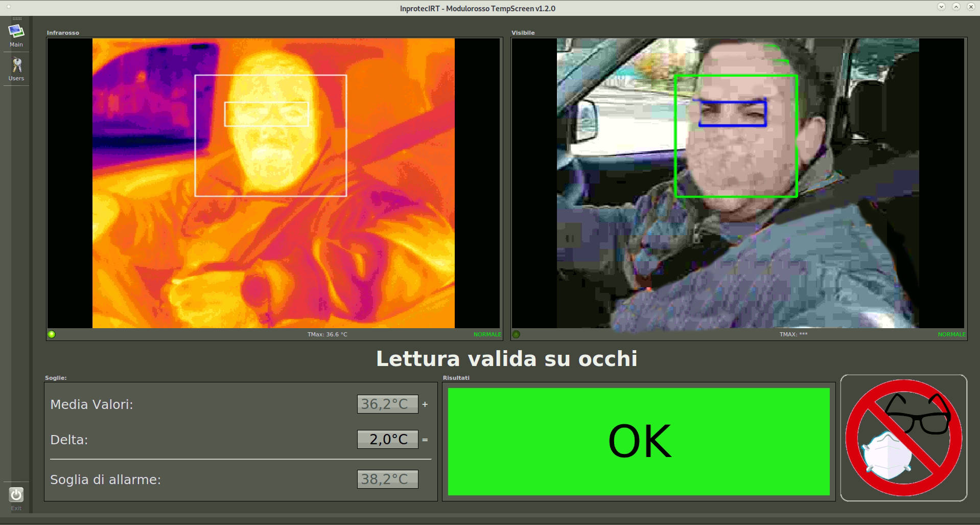The width and height of the screenshot is (980, 525).
Task: Click the green OK result panel
Action: point(638,441)
